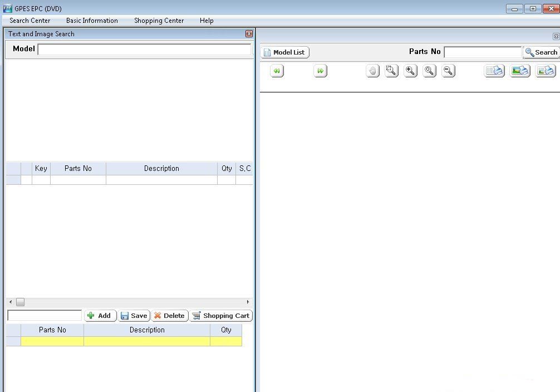Click the plain magnifier zoom reset icon
This screenshot has width=560, height=392.
[x=430, y=71]
